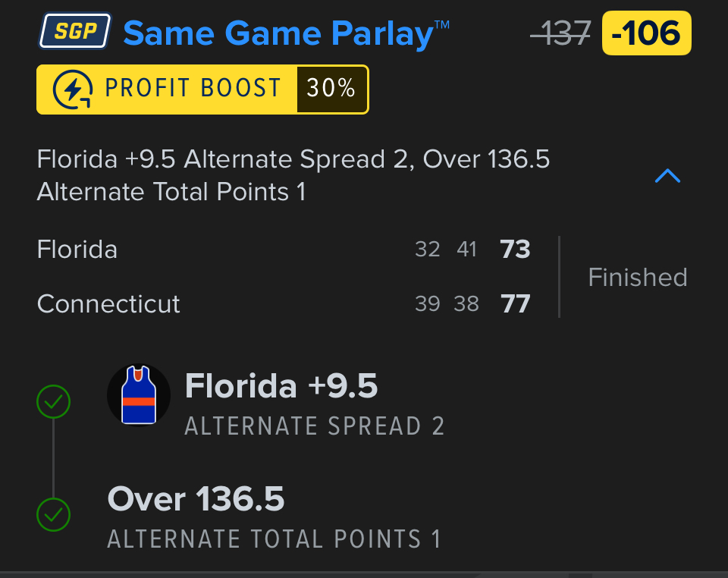Click Connecticut's final score 77

(516, 304)
